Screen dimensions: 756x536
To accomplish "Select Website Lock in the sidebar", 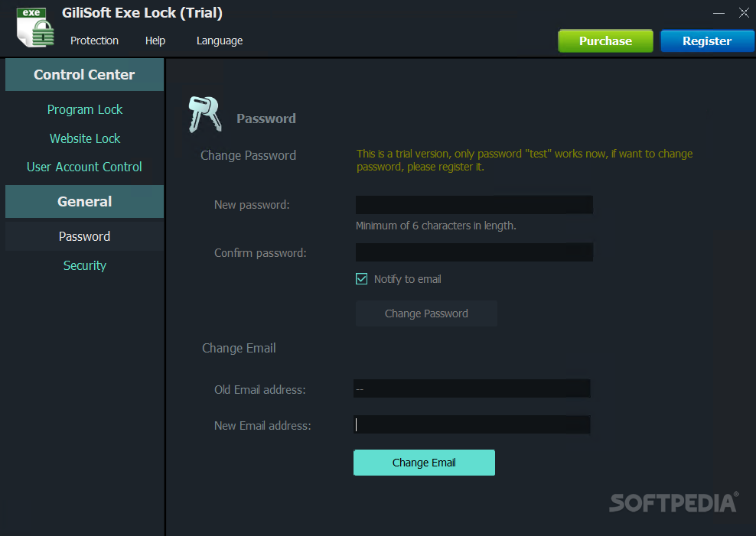I will click(x=85, y=138).
